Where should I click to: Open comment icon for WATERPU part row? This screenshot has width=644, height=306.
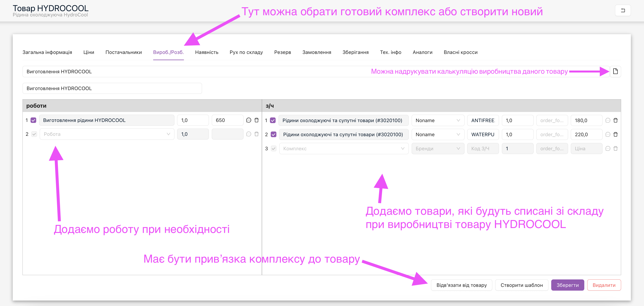[x=608, y=134]
